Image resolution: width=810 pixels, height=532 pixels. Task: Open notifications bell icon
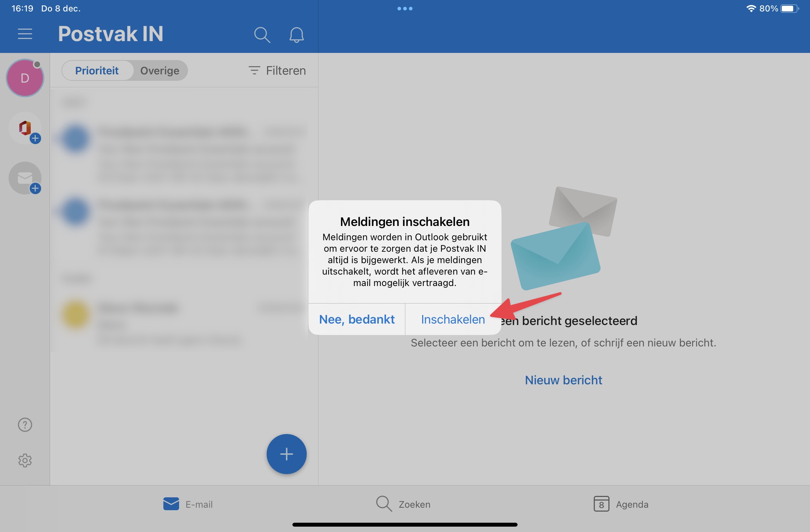(x=296, y=35)
